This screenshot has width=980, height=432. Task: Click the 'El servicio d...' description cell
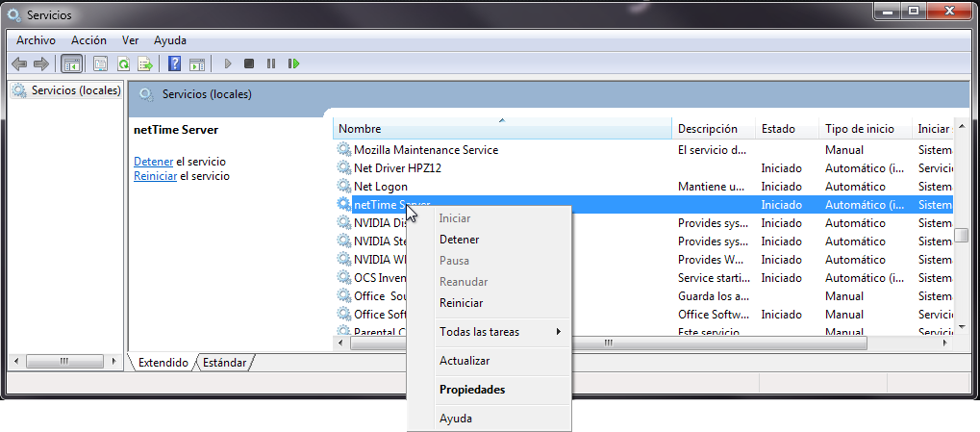coord(712,150)
